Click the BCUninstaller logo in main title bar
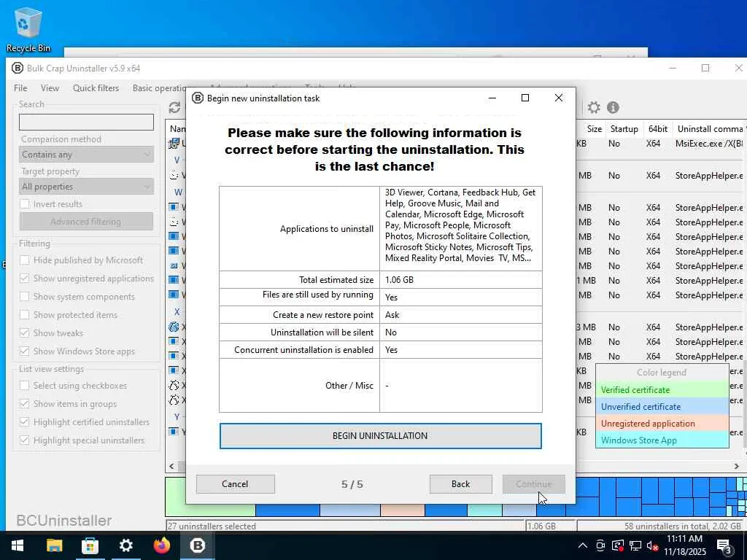Image resolution: width=747 pixels, height=560 pixels. [x=18, y=68]
